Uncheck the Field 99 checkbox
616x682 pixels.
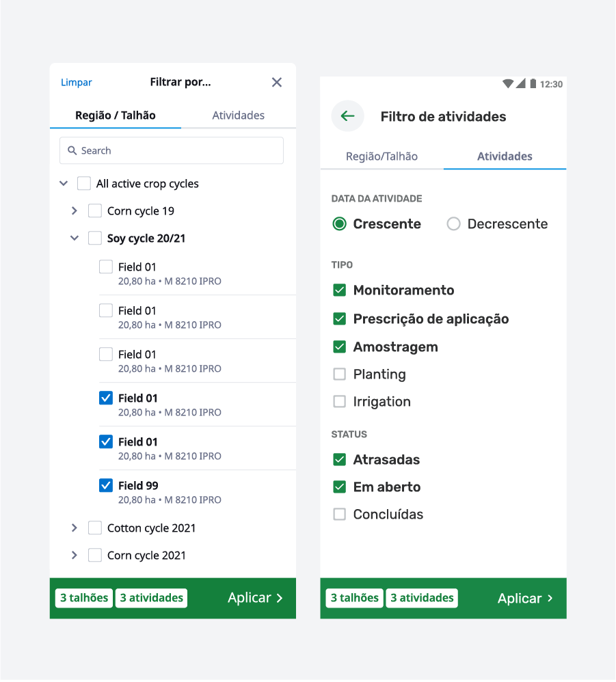[x=106, y=485]
